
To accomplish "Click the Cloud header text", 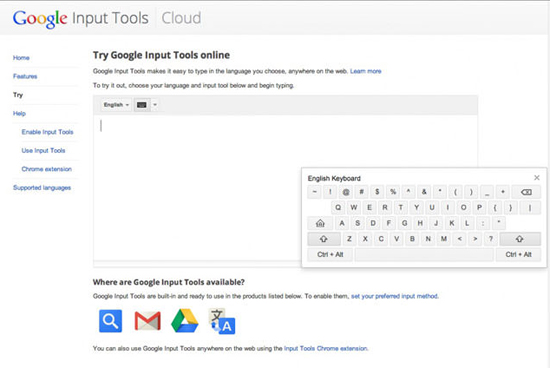I will tap(181, 18).
